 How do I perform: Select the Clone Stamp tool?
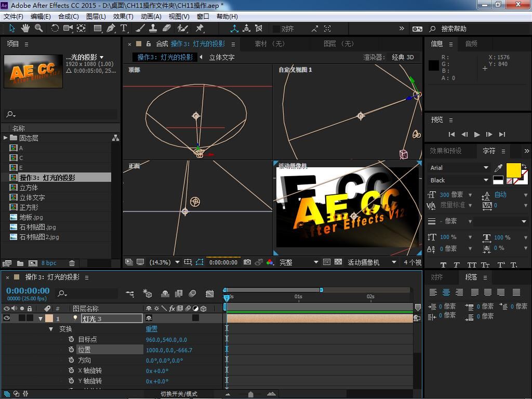tap(153, 29)
